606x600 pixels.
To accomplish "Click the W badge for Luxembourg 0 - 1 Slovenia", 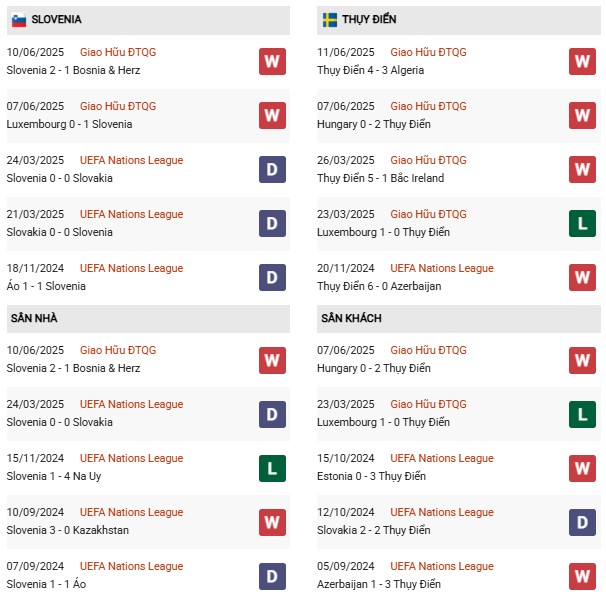I will pos(272,116).
